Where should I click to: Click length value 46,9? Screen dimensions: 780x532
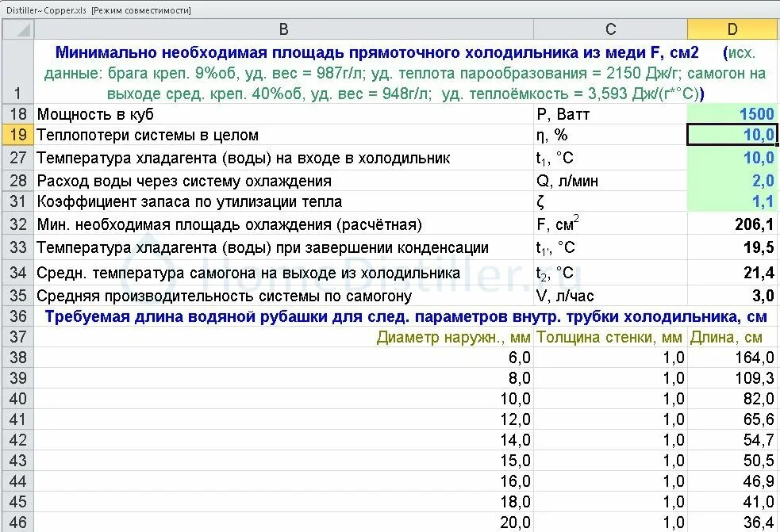coord(732,480)
